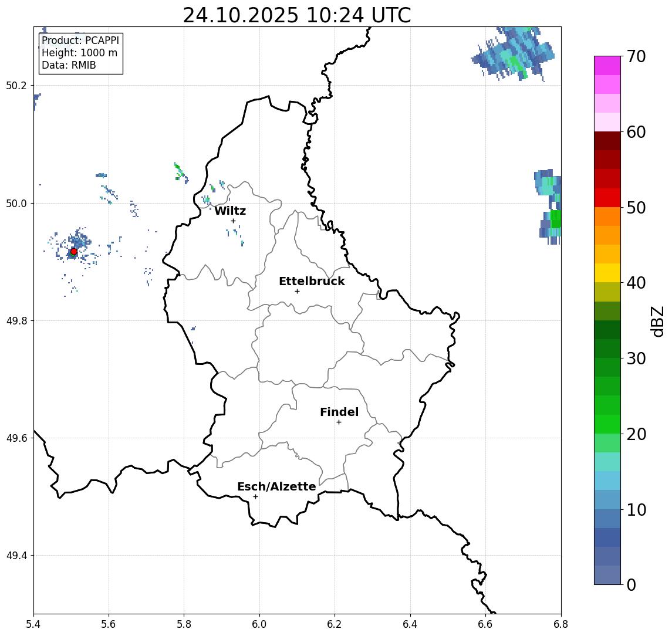Viewport: 672px width, 636px height.
Task: Click the longitude label 6.2
Action: click(335, 624)
